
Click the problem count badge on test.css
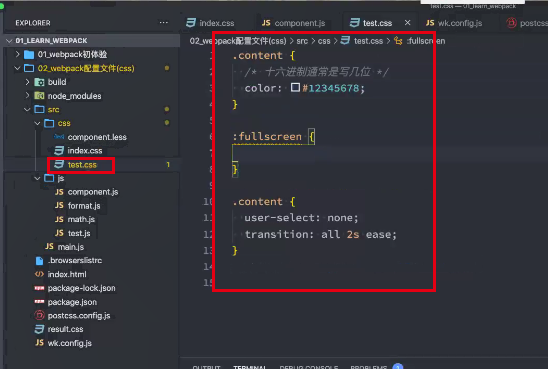click(168, 165)
